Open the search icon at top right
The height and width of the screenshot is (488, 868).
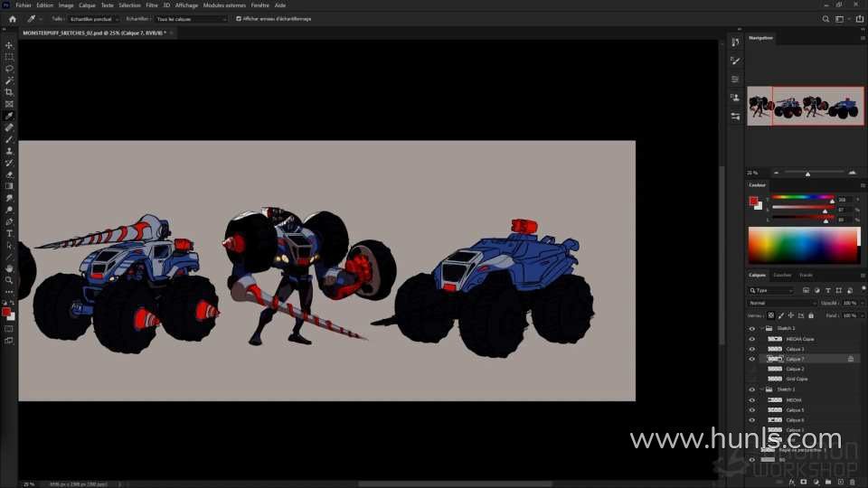coord(826,18)
